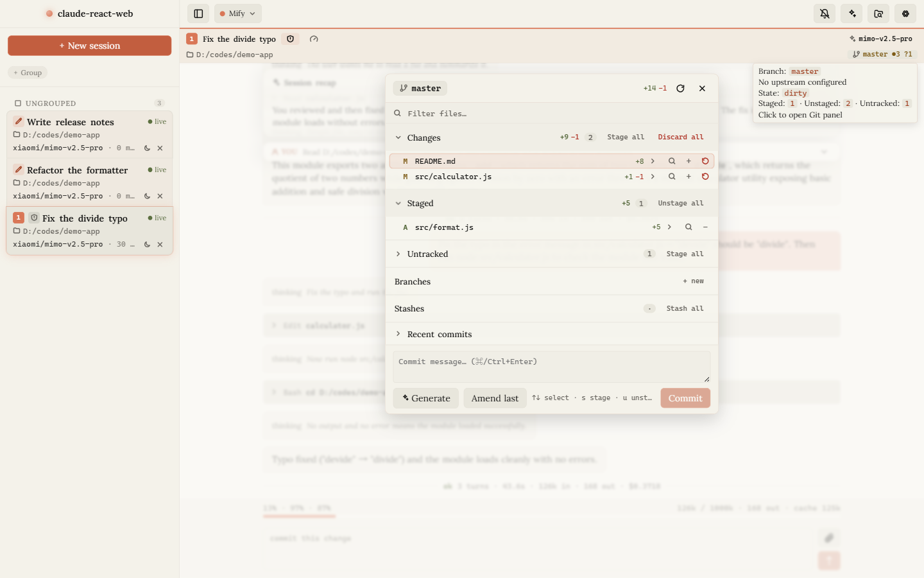924x578 pixels.
Task: Expand the src/format.js diff chevron
Action: click(x=669, y=227)
